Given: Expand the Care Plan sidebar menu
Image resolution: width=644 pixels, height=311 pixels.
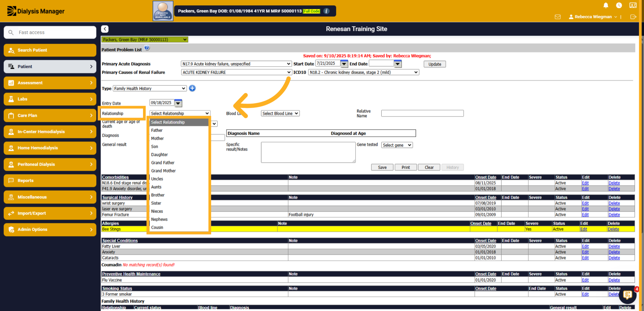Looking at the screenshot, I should point(50,115).
